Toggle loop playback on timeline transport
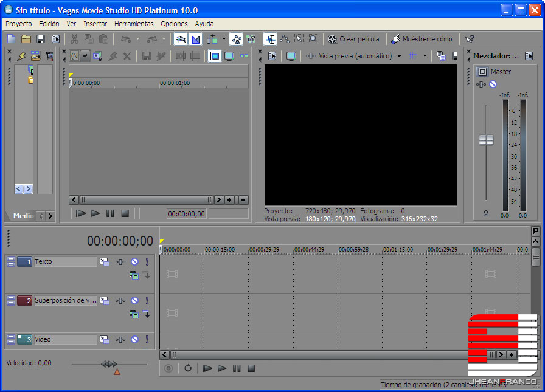Screen dimensions: 545x392 point(189,368)
